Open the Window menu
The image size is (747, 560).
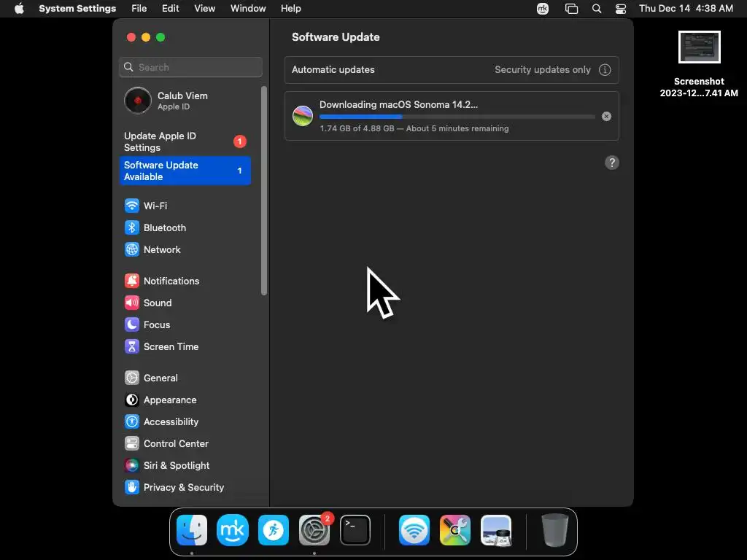[248, 9]
